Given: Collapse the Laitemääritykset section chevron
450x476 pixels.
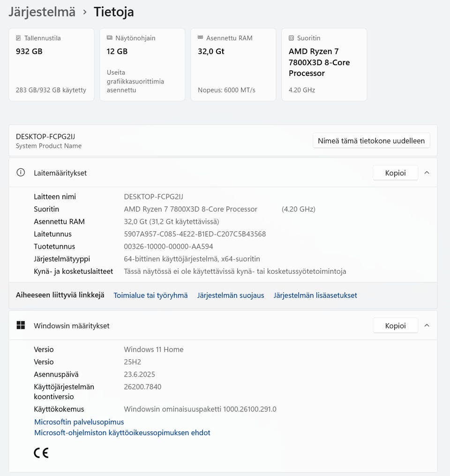Looking at the screenshot, I should pyautogui.click(x=427, y=173).
